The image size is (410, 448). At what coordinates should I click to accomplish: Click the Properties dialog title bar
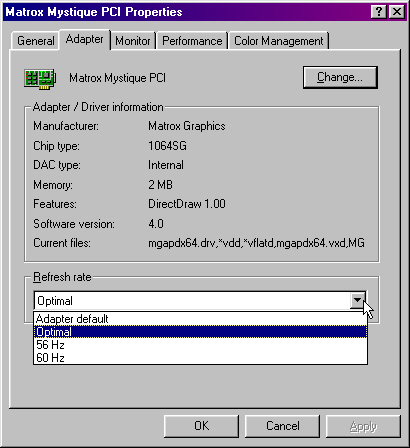click(187, 12)
